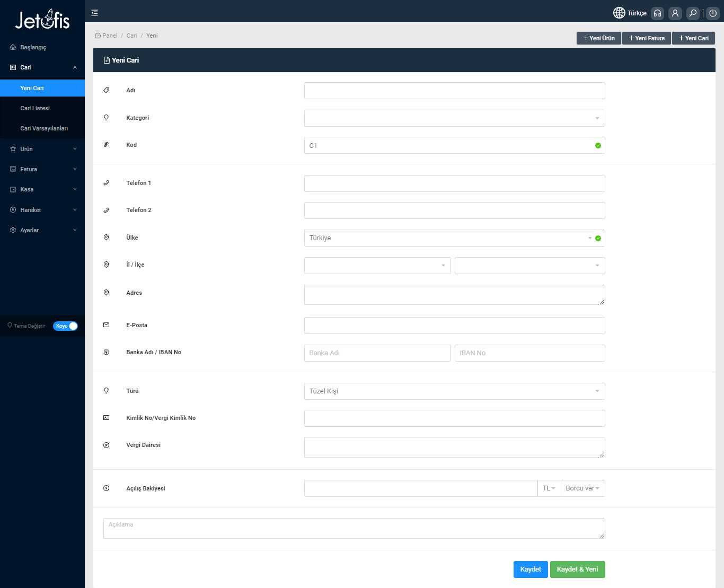Go to Başlangıç in sidebar

42,47
